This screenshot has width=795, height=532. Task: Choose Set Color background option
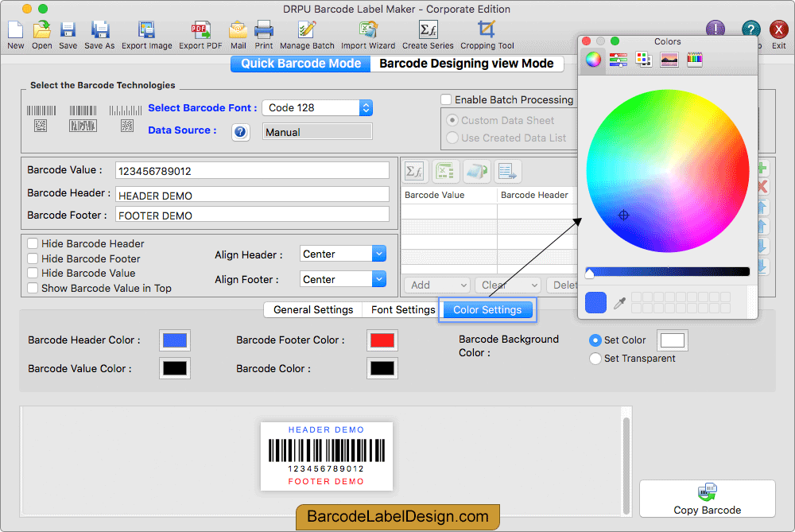click(595, 340)
